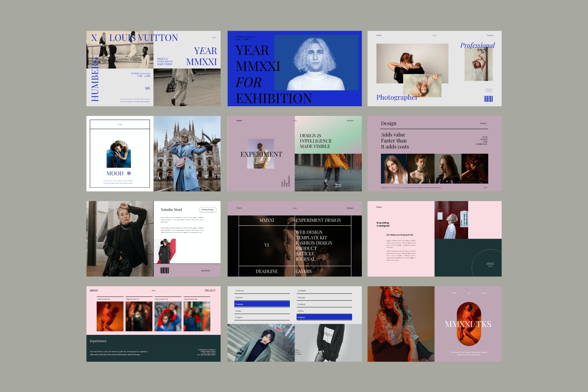Click the blue barcode icon on Photographer slide
The width and height of the screenshot is (588, 392).
488,99
